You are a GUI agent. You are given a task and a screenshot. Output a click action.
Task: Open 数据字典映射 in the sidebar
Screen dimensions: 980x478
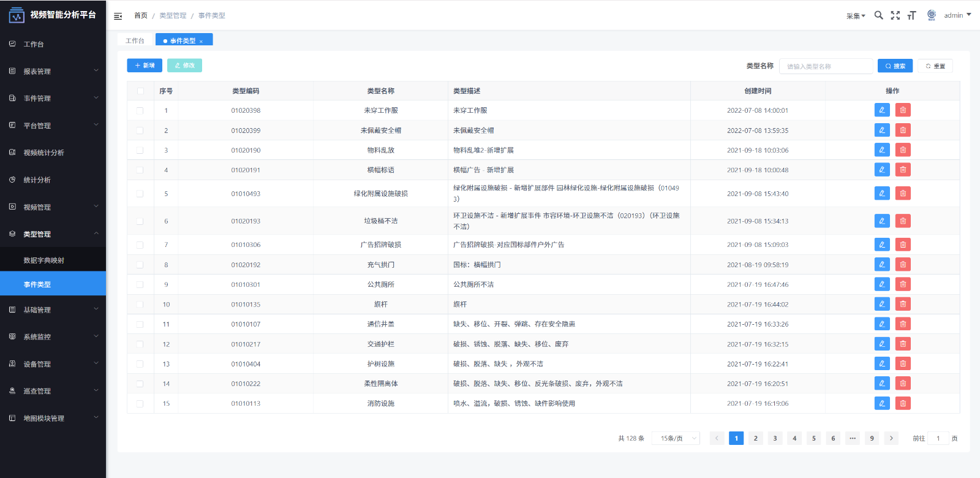44,260
